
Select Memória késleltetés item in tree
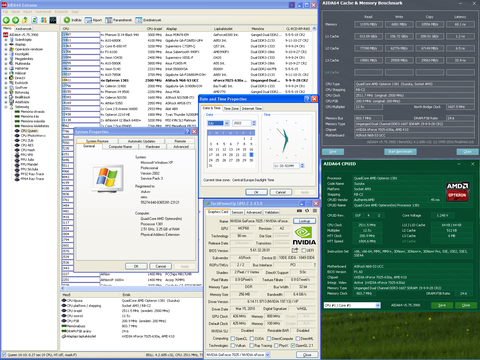point(35,126)
